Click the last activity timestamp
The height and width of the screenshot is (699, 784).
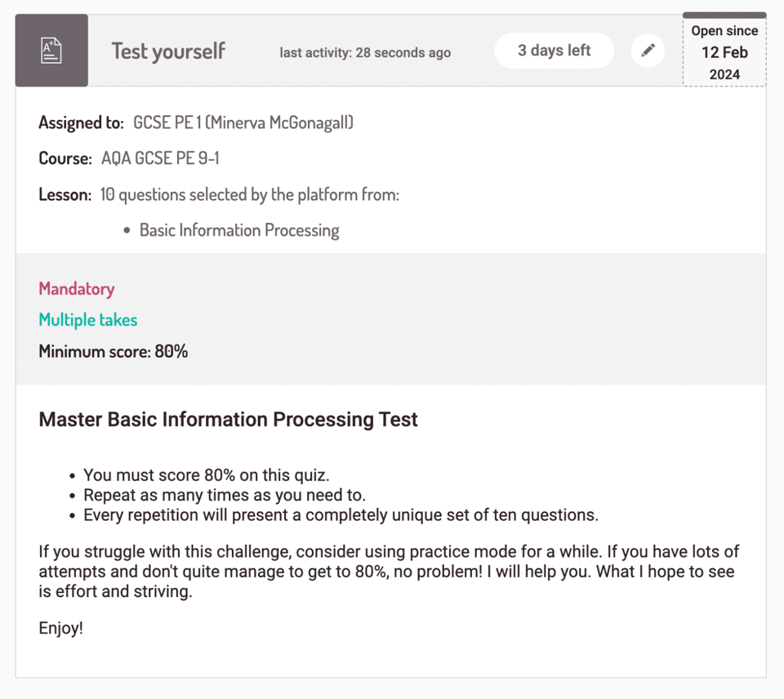pos(364,52)
